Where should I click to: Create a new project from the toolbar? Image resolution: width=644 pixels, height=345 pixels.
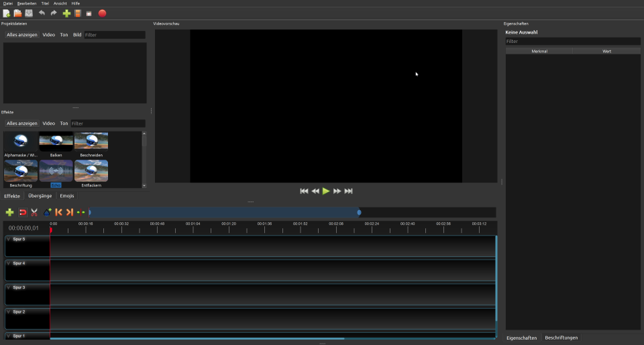point(7,13)
